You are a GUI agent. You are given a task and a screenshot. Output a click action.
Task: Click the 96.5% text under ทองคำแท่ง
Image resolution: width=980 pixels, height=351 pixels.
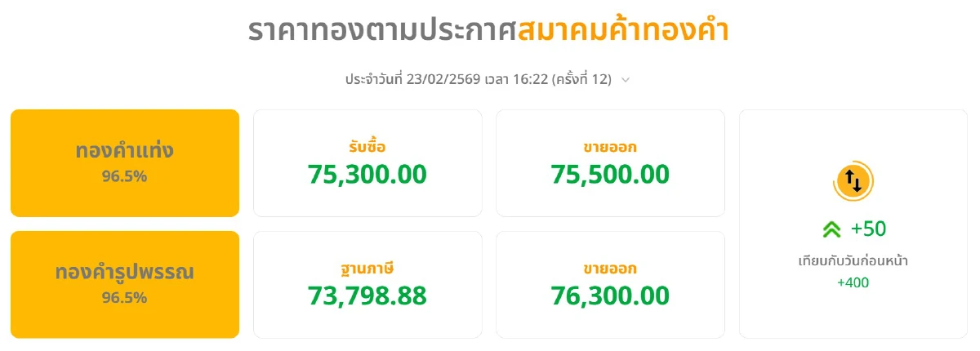click(x=125, y=176)
